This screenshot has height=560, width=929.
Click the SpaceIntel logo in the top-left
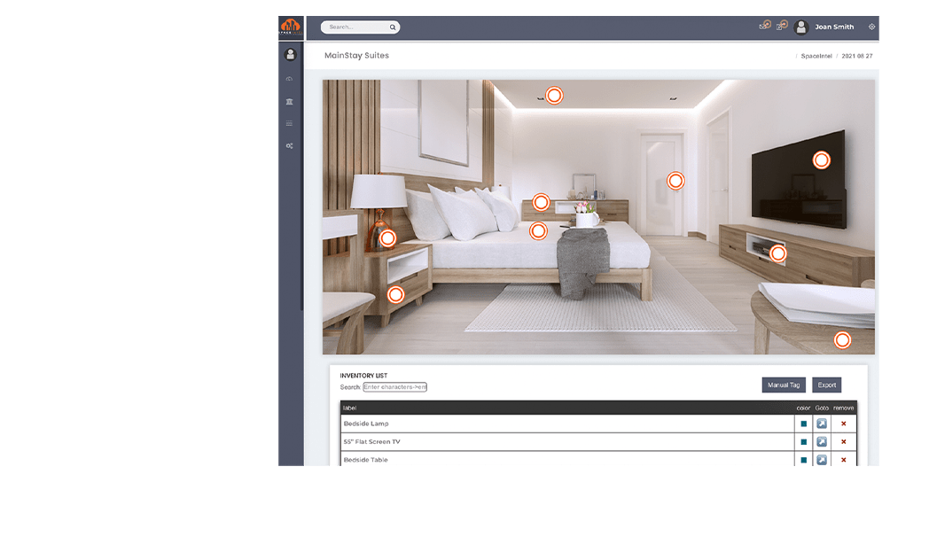pos(290,26)
